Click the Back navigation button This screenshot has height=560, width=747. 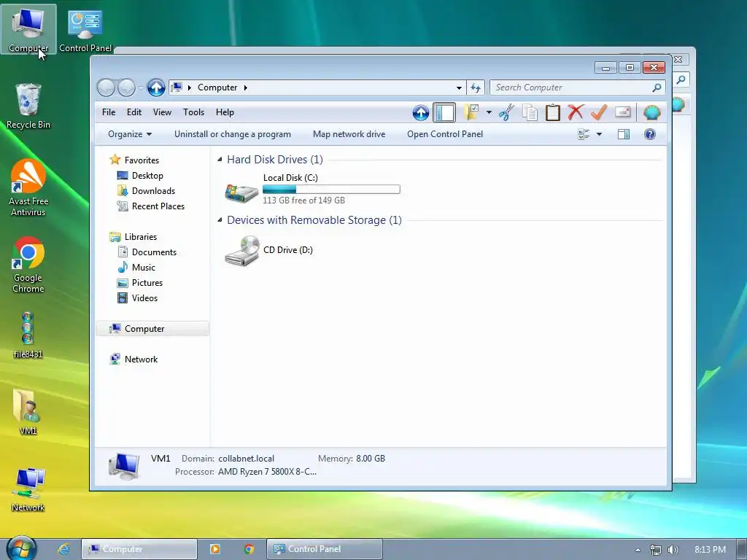click(x=106, y=87)
